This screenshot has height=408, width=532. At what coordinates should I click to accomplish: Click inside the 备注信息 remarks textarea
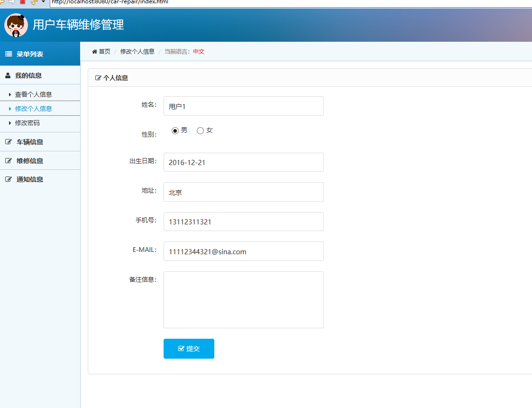[243, 299]
